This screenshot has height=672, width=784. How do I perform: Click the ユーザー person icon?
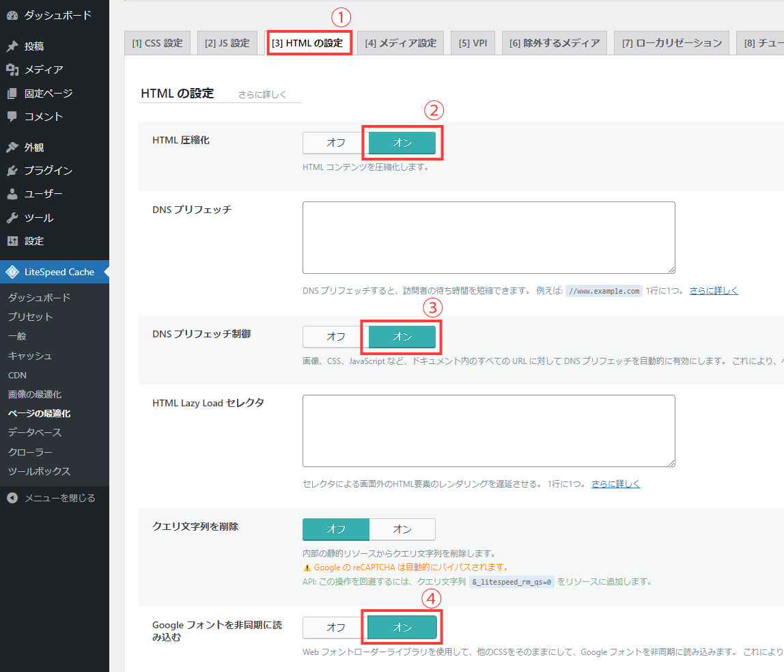12,194
